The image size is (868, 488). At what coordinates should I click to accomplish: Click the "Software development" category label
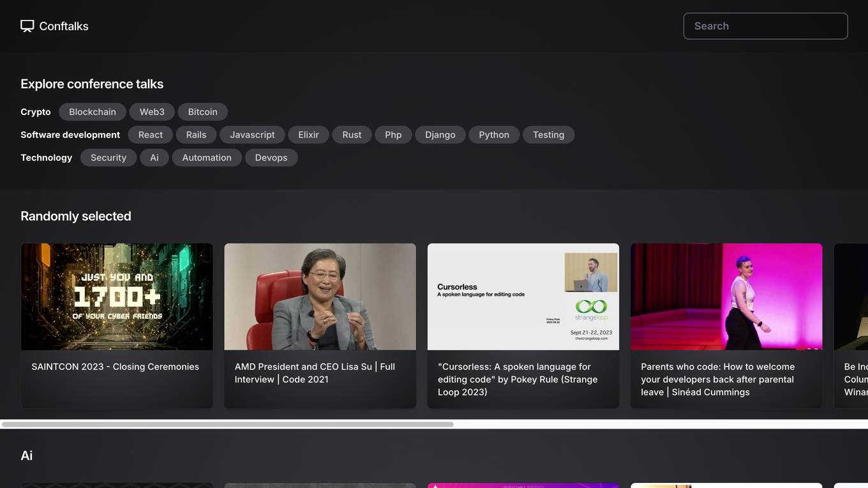[x=70, y=135]
